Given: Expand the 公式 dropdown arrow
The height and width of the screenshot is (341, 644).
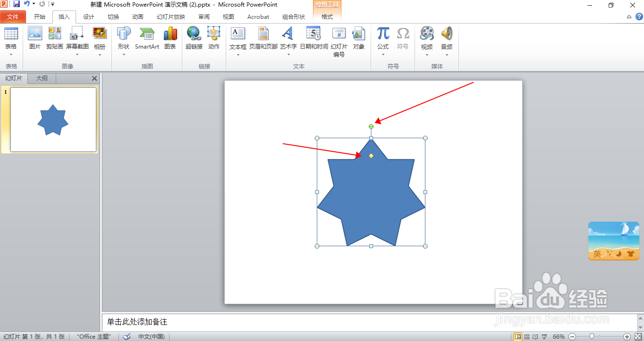Looking at the screenshot, I should pyautogui.click(x=383, y=55).
